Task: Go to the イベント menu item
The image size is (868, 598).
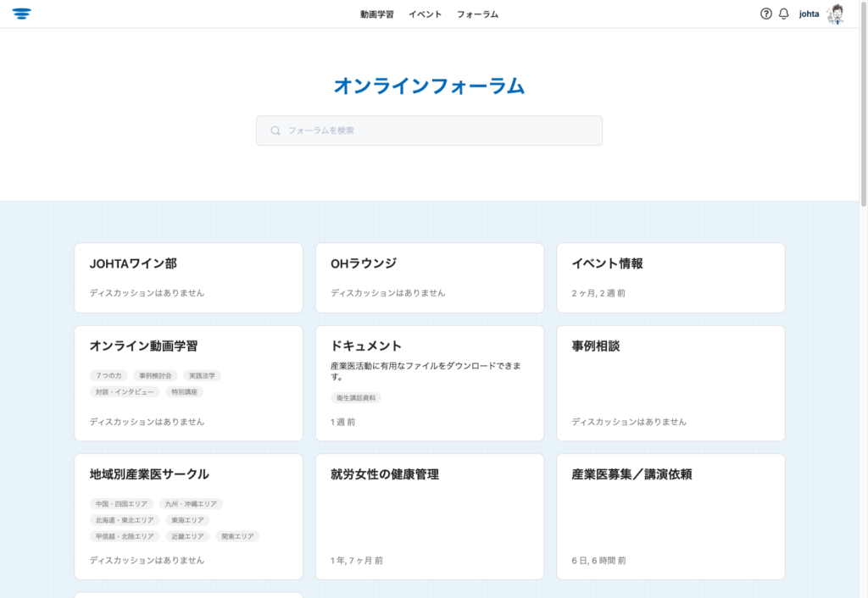Action: (x=425, y=14)
